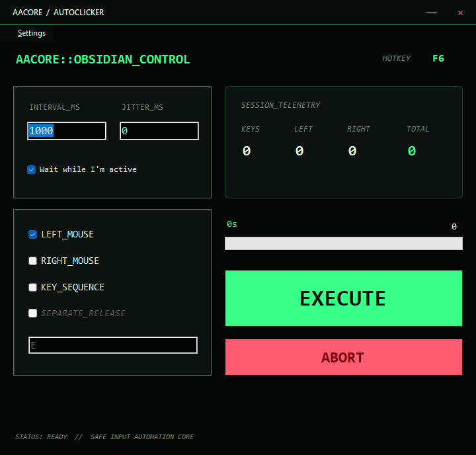Toggle the SEPARATE_RELEASE checkbox
Image resolution: width=476 pixels, height=455 pixels.
click(33, 313)
